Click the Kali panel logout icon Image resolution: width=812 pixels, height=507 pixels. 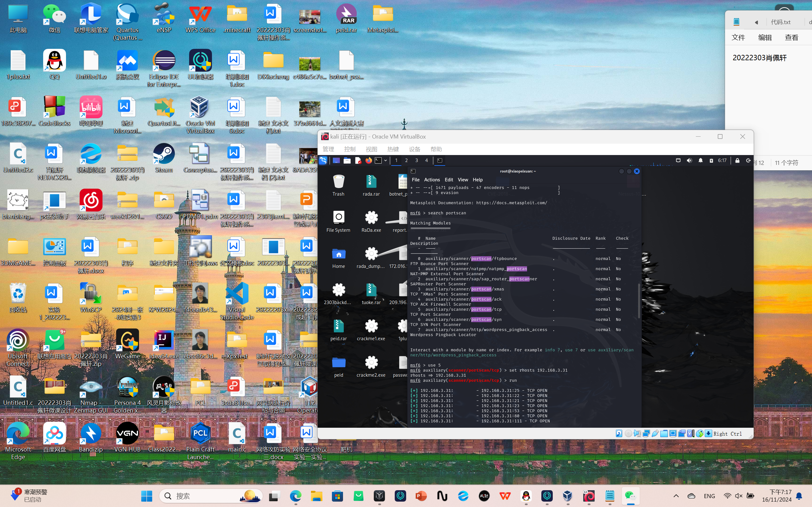pos(748,160)
